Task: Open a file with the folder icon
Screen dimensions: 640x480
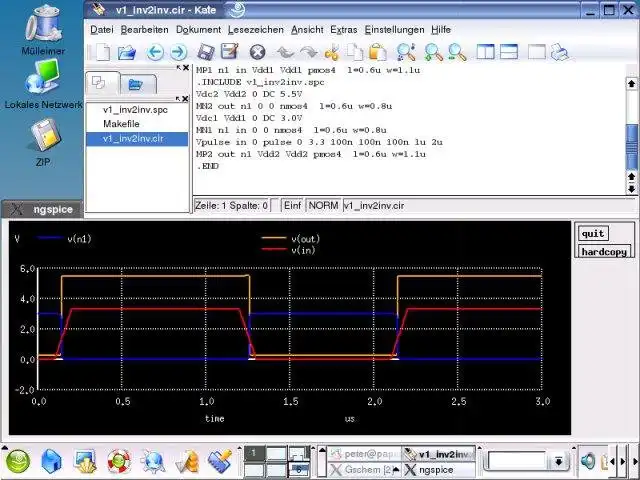Action: point(127,53)
